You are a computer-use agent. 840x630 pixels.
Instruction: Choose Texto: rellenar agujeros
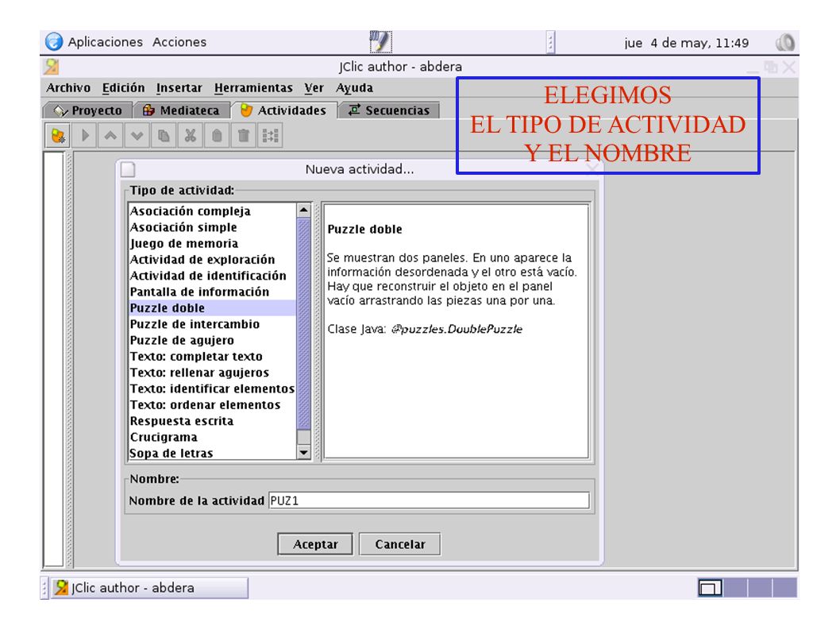212,373
